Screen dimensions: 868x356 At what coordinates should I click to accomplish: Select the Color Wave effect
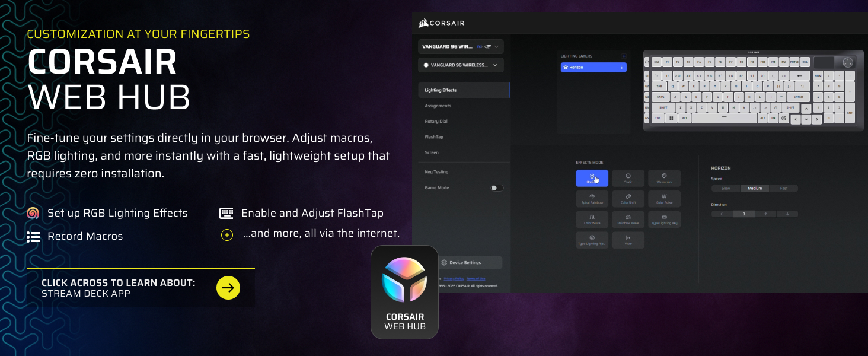tap(592, 220)
